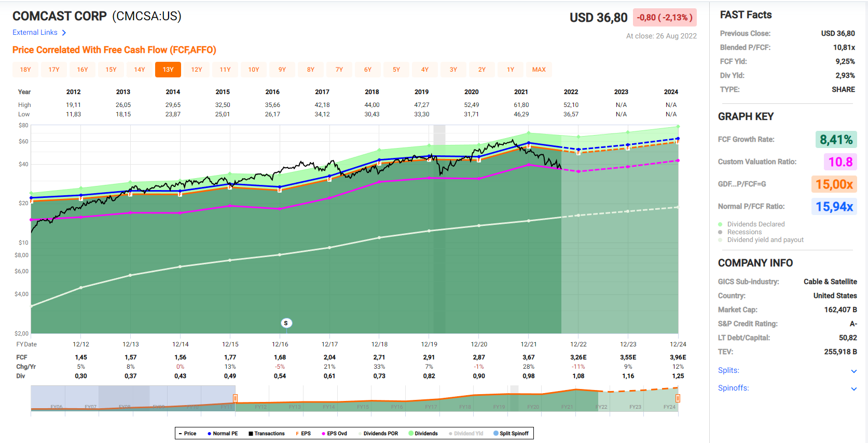This screenshot has height=443, width=868.
Task: Toggle the Price line in the legend
Action: [x=187, y=434]
